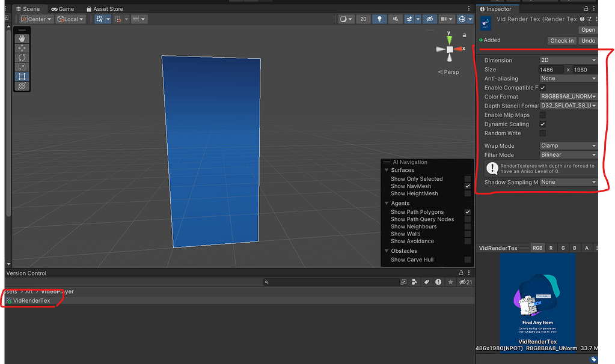Switch to the Game tab
Screen dimensions: 615x364
point(62,8)
